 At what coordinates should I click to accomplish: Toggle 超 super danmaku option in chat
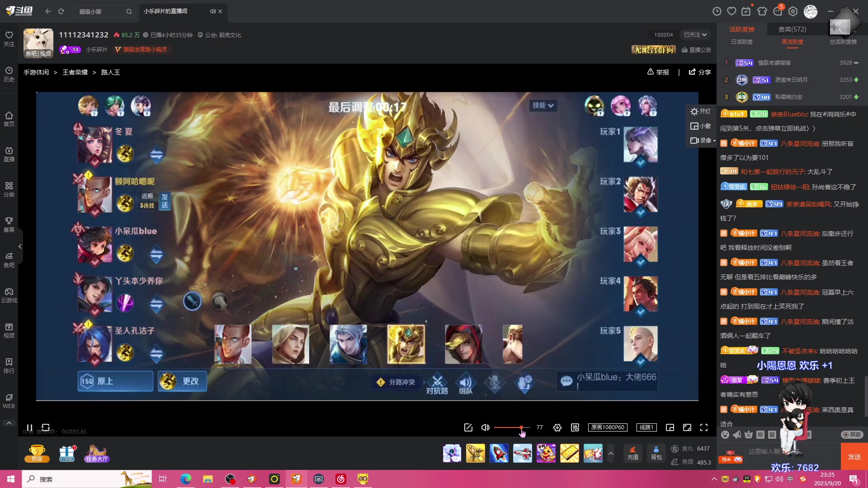pos(772,435)
